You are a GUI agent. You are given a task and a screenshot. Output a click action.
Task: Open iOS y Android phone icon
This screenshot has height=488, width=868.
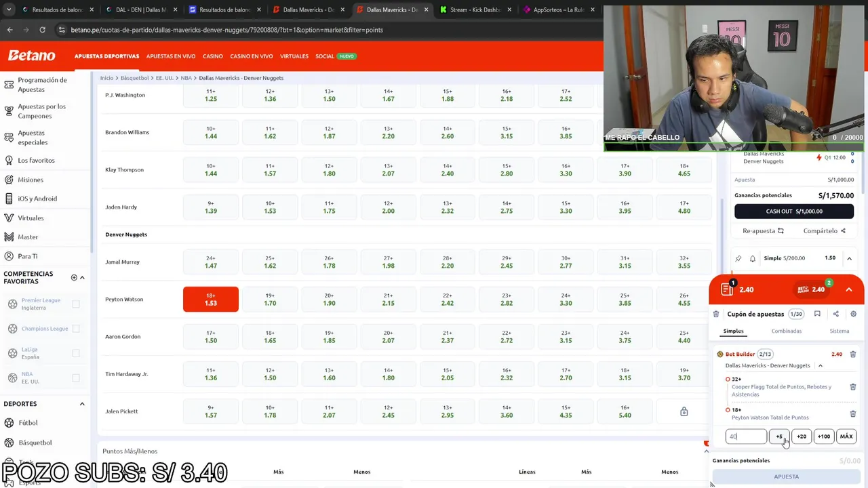coord(9,199)
